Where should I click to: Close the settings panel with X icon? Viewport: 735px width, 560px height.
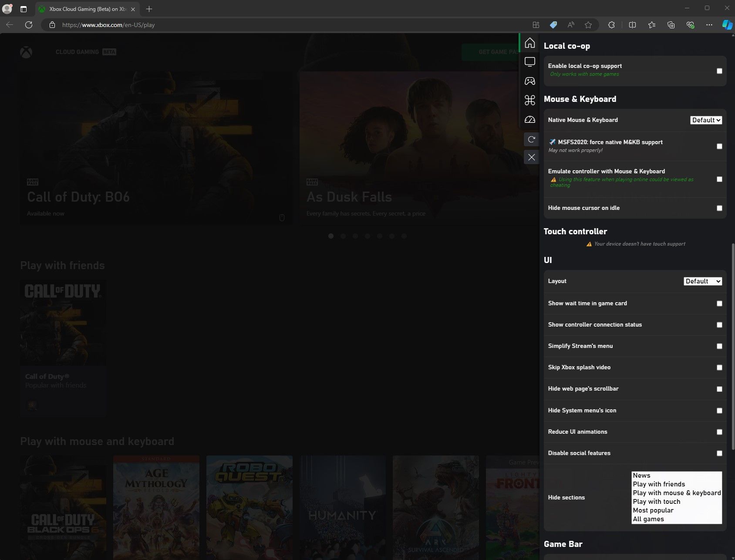pyautogui.click(x=531, y=157)
